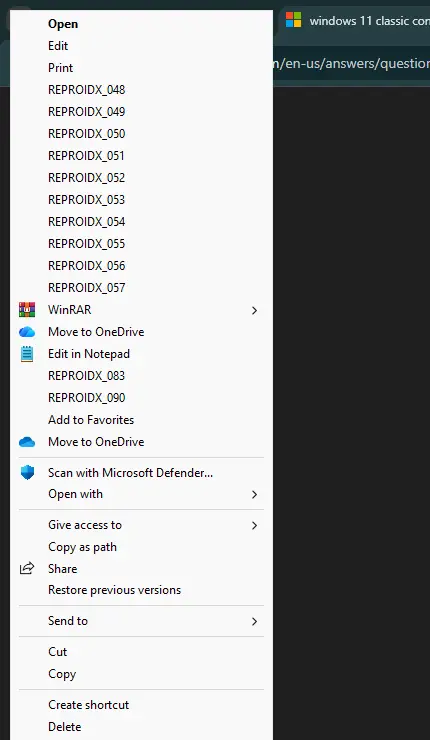Screen dimensions: 430x740
Task: Expand the WinRAR submenu arrow
Action: tap(254, 310)
